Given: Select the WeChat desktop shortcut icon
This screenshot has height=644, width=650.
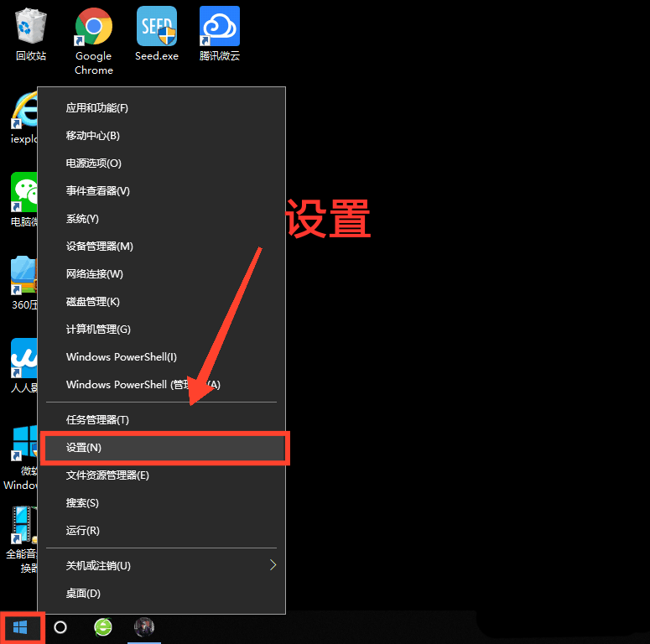Looking at the screenshot, I should coord(24,192).
